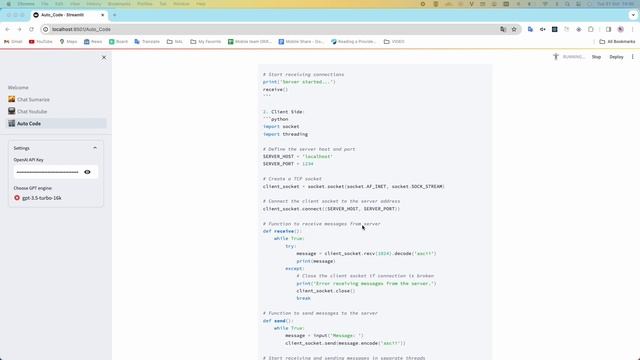
Task: Click the 'import threading' code line
Action: point(286,134)
